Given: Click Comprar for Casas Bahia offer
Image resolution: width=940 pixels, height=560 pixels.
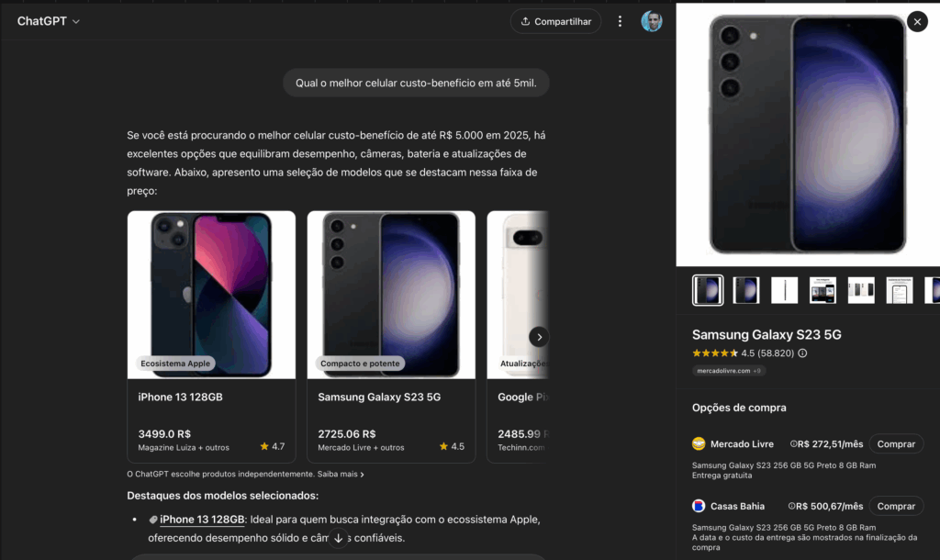Looking at the screenshot, I should click(896, 507).
